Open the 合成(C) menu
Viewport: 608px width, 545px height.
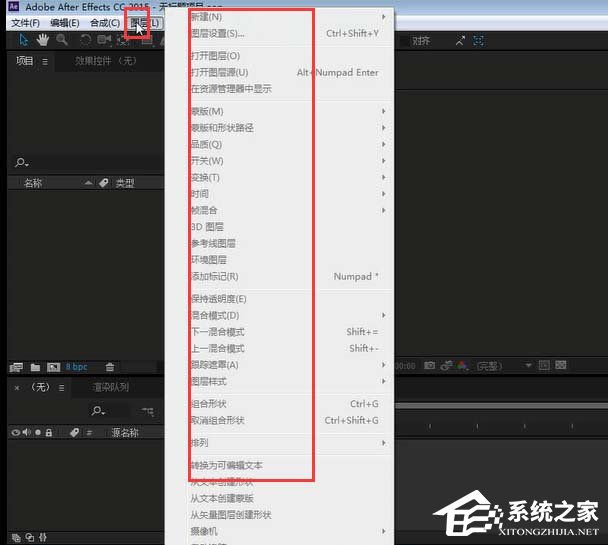105,23
